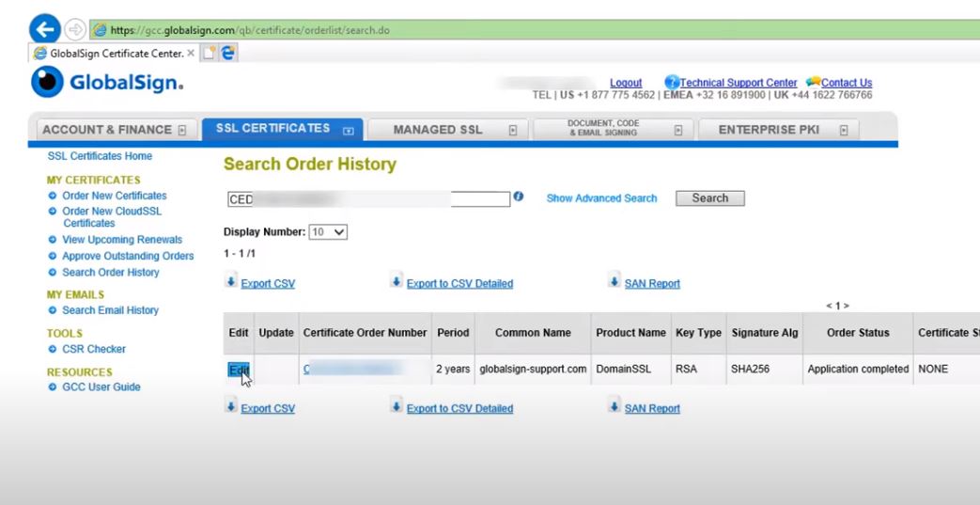Screen dimensions: 980x505
Task: Click the Contact Us chat bubbles icon
Action: pos(813,82)
